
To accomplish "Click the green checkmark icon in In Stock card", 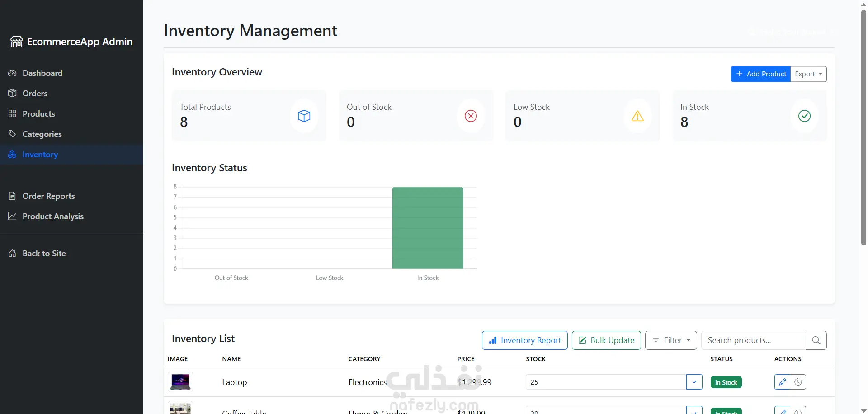I will (804, 116).
